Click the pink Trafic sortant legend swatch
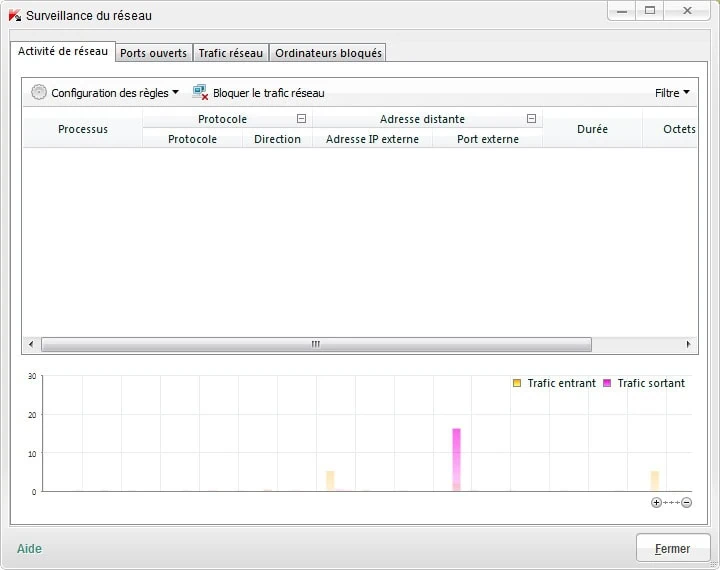 [607, 383]
